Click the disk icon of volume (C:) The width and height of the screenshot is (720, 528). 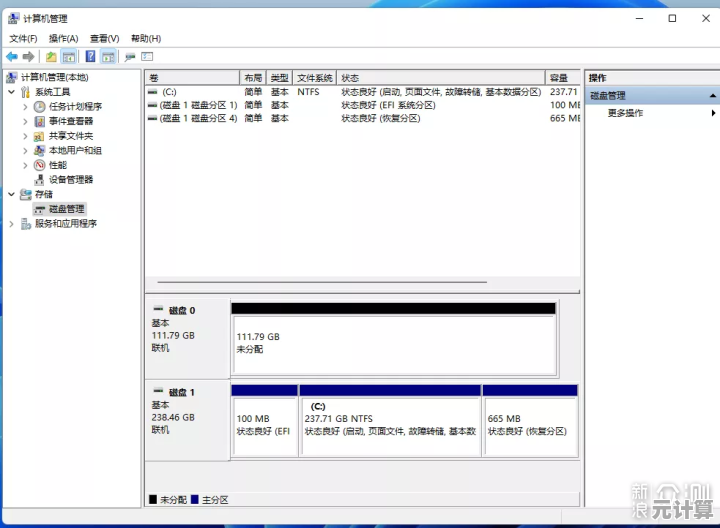click(152, 91)
